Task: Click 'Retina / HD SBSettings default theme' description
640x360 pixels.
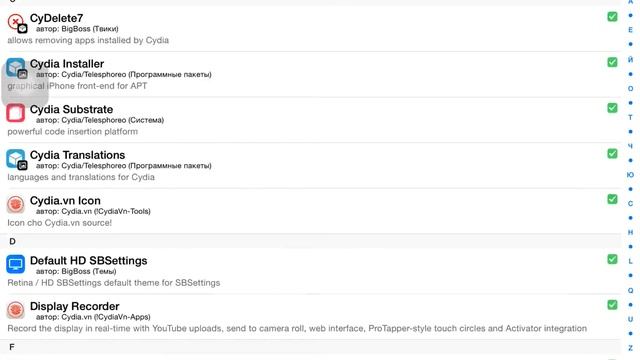Action: 114,283
